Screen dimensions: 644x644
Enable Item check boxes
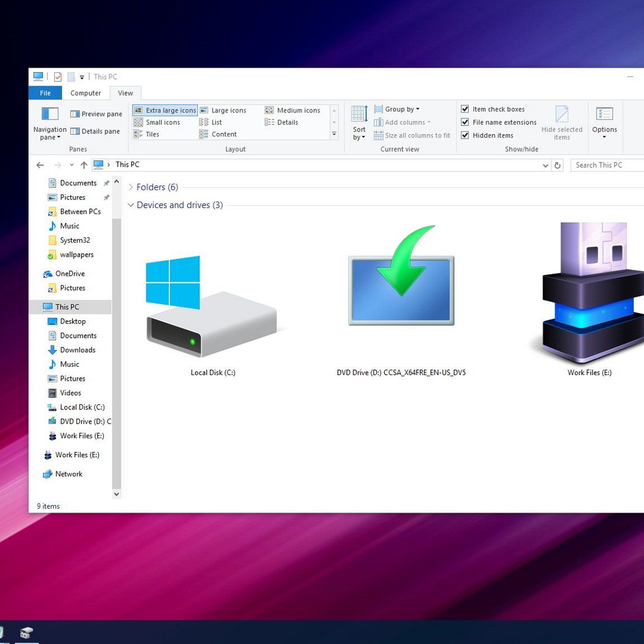coord(466,109)
